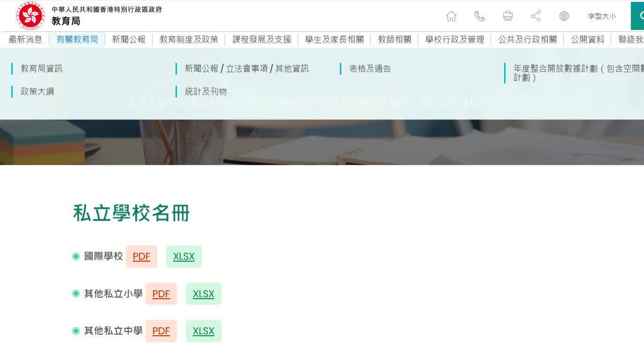Viewport: 644px width, 362px height.
Task: Open the home page icon
Action: click(451, 16)
